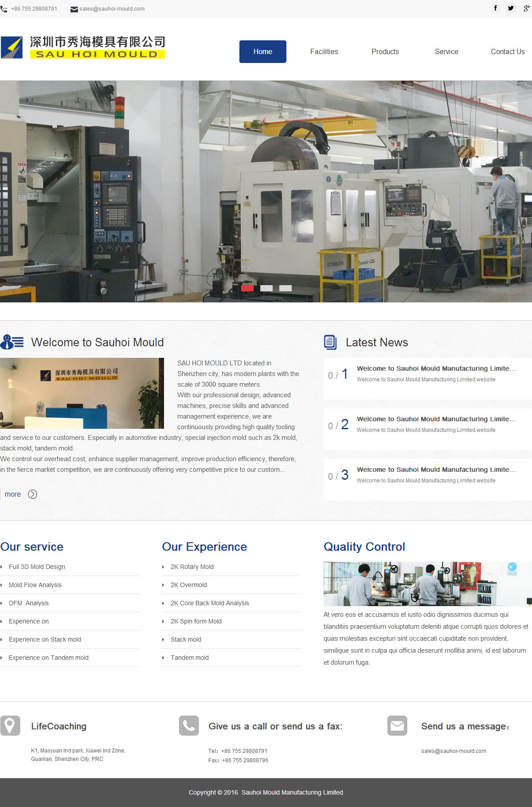532x807 pixels.
Task: Click the Maoyuan Ind park address text
Action: (x=78, y=755)
